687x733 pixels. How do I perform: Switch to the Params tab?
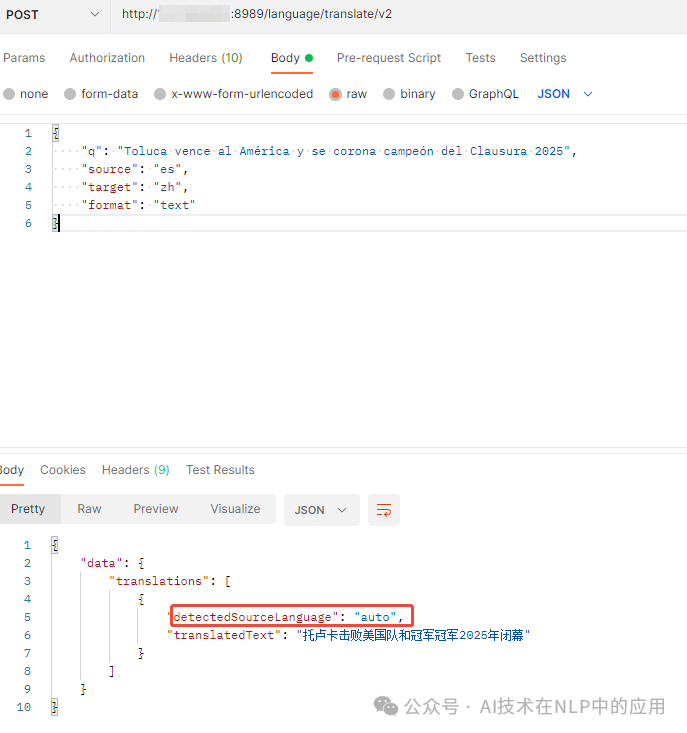click(x=24, y=58)
